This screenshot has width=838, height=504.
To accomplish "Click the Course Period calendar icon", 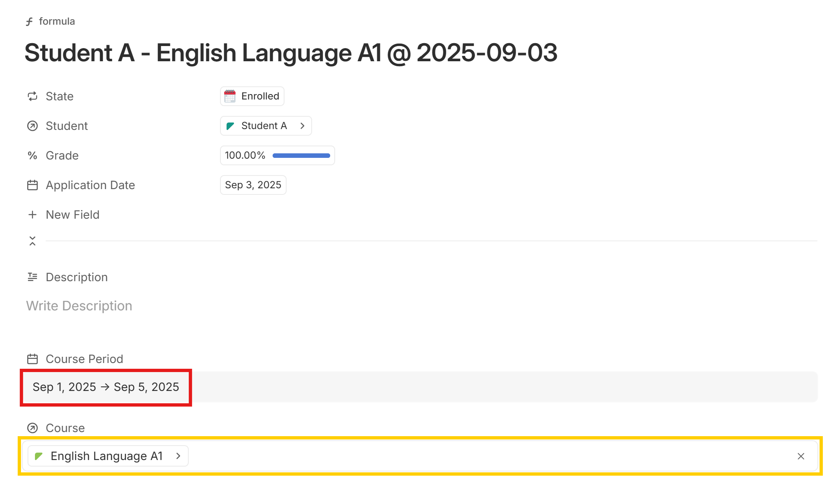I will coord(32,359).
